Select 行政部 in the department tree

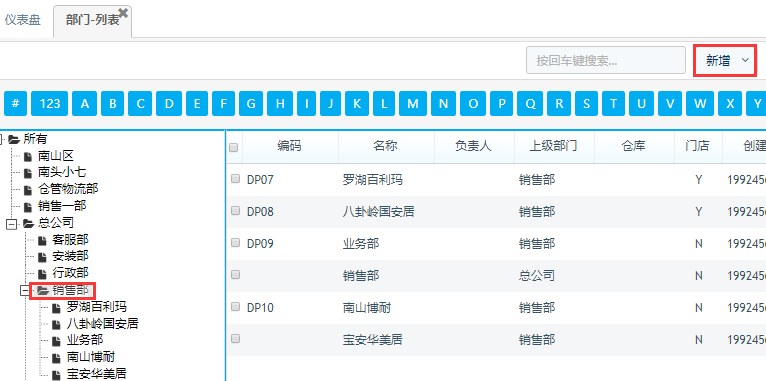click(x=70, y=273)
